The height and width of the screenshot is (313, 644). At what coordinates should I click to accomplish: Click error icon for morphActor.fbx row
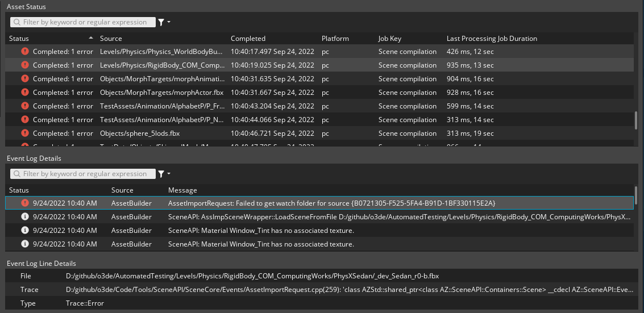24,92
